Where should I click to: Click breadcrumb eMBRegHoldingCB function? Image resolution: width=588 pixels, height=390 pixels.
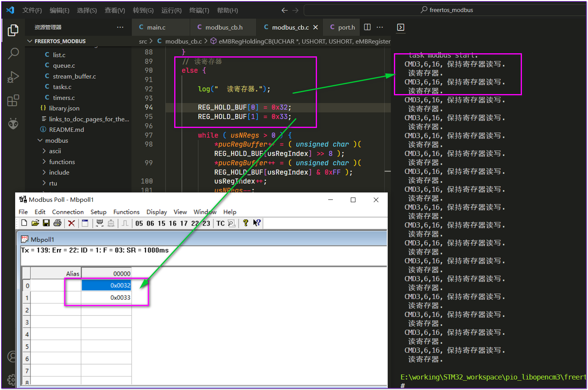300,41
